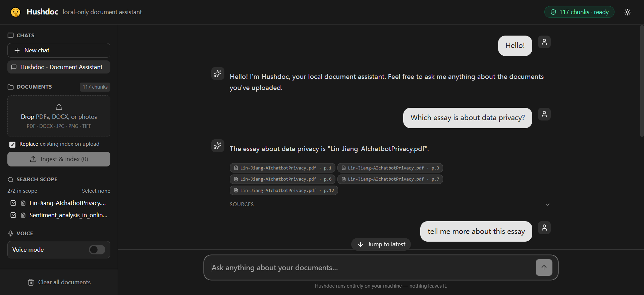
Task: Select the Lin-Jiang-AIchatbotPrivacy... scope entry
Action: [67, 203]
